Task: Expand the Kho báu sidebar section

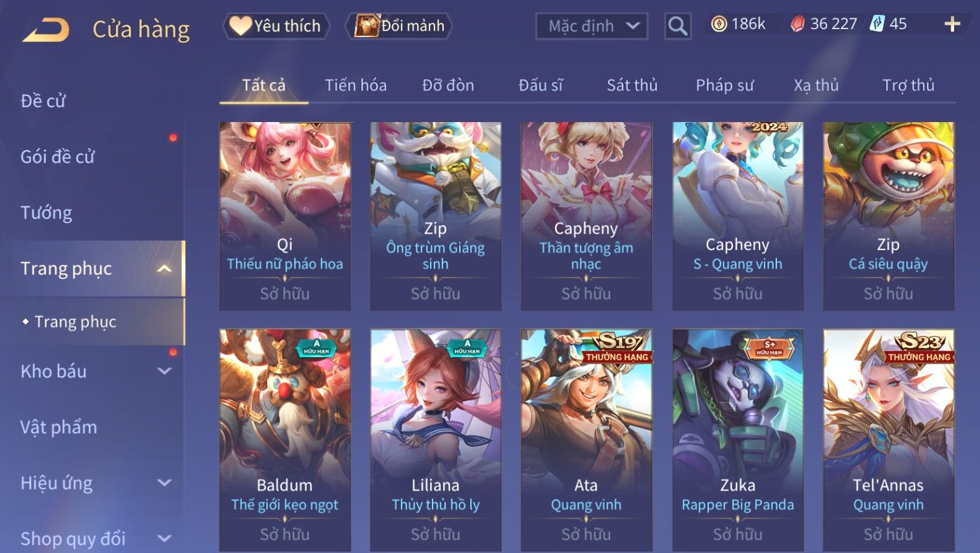Action: pyautogui.click(x=165, y=371)
